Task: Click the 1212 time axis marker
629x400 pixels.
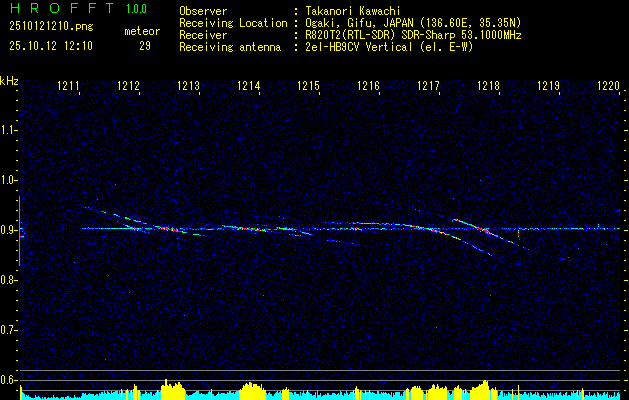Action: point(128,85)
